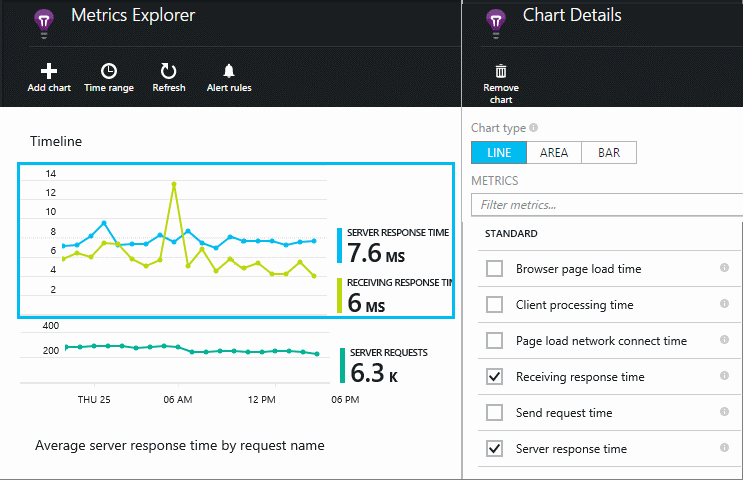743x480 pixels.
Task: Click the Add chart plus icon
Action: (x=49, y=71)
